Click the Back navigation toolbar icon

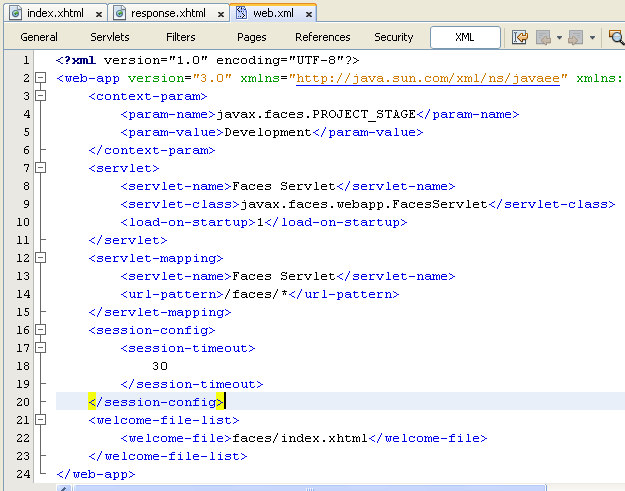(x=543, y=37)
